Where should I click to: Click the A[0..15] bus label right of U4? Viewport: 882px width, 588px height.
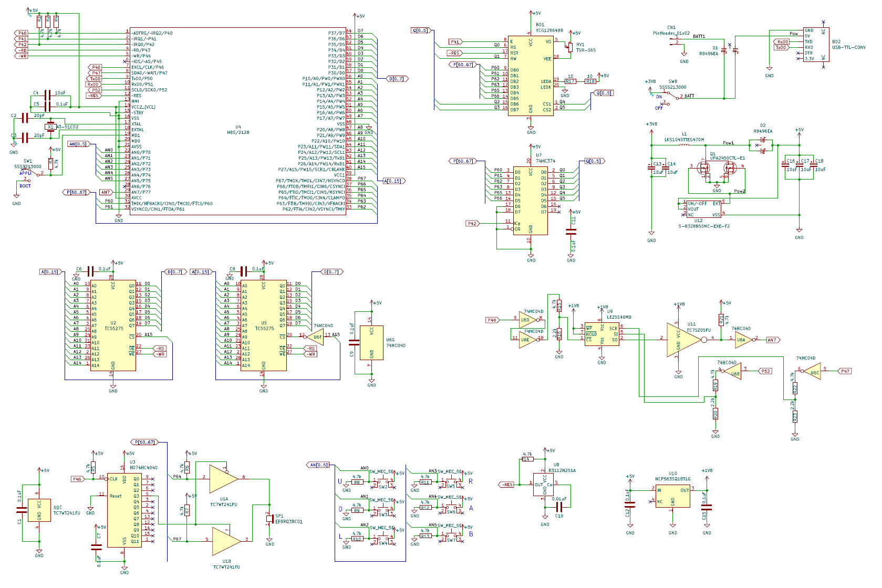[393, 181]
